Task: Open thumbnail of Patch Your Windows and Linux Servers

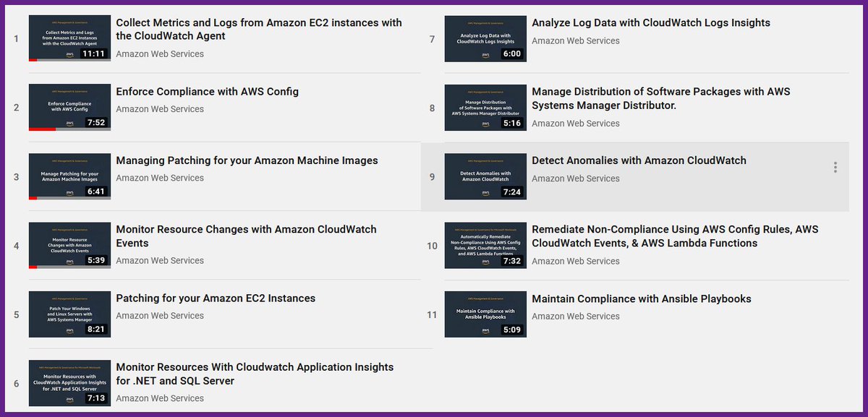Action: click(69, 314)
